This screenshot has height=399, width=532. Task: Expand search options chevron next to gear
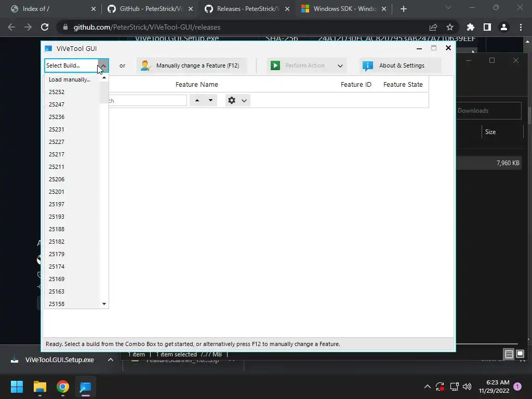[x=244, y=101]
